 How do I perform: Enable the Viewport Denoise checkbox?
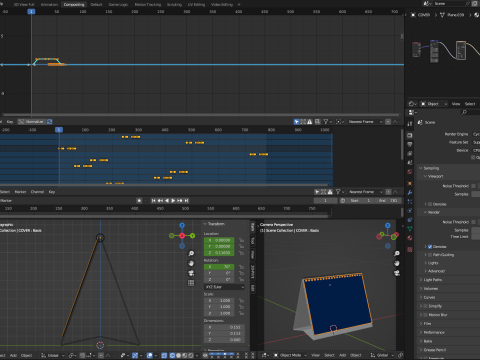click(x=430, y=204)
